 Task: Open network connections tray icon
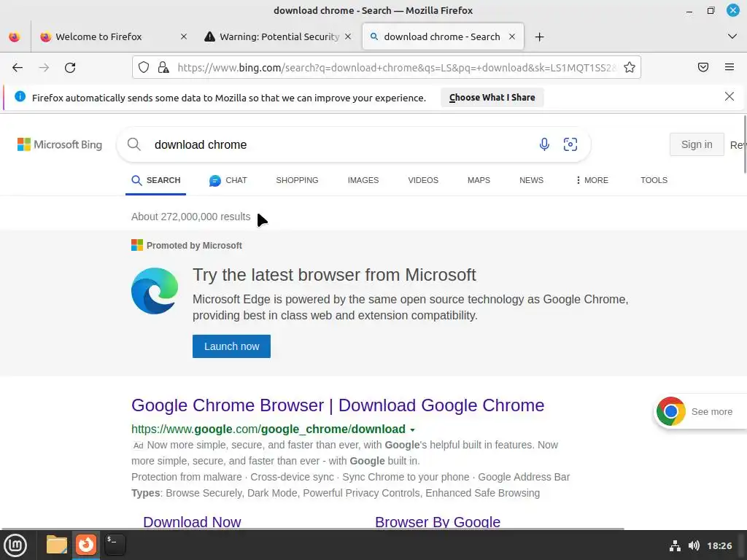click(675, 545)
